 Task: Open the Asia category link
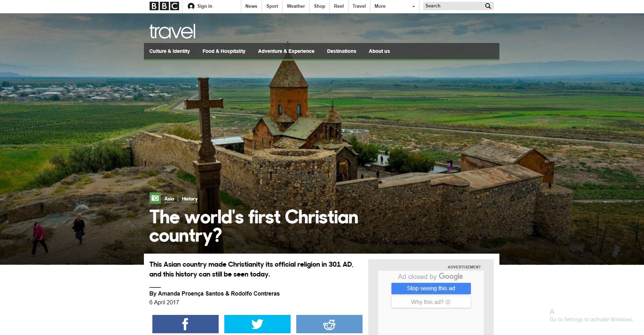pos(169,199)
